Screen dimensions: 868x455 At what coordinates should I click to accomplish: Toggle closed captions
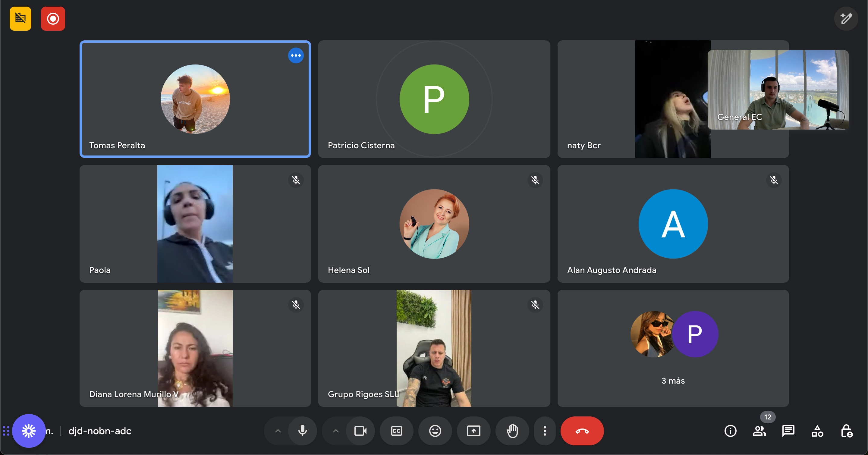tap(396, 431)
